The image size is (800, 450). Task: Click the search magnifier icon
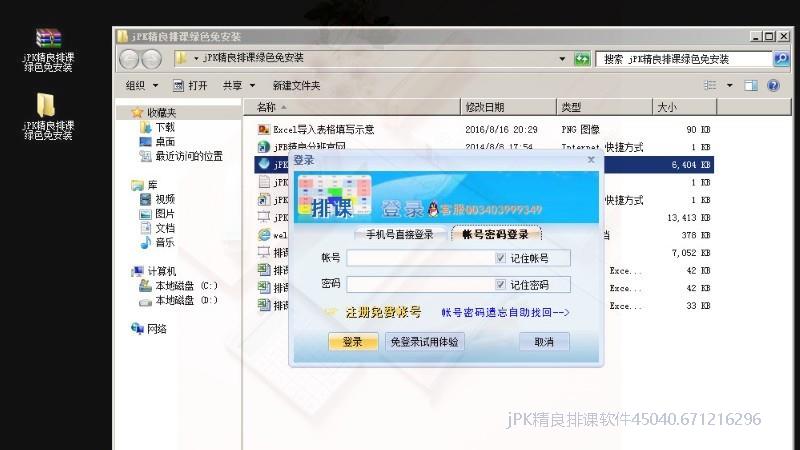781,59
